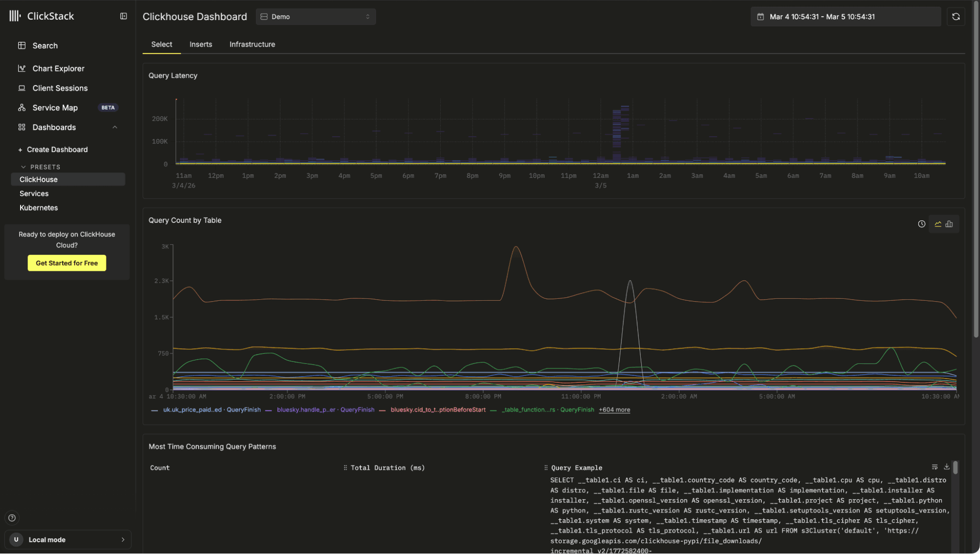This screenshot has height=554, width=980.
Task: Open the Demo source dropdown
Action: click(x=315, y=17)
